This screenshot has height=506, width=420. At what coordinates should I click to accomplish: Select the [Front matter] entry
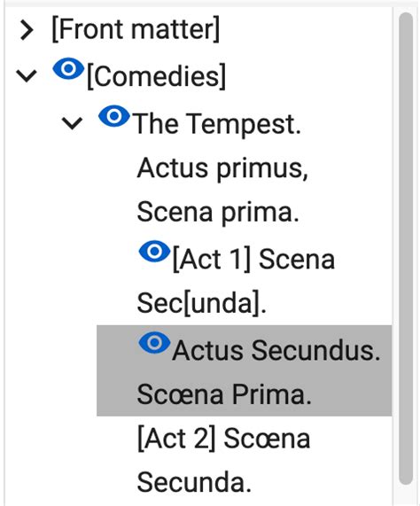click(136, 29)
